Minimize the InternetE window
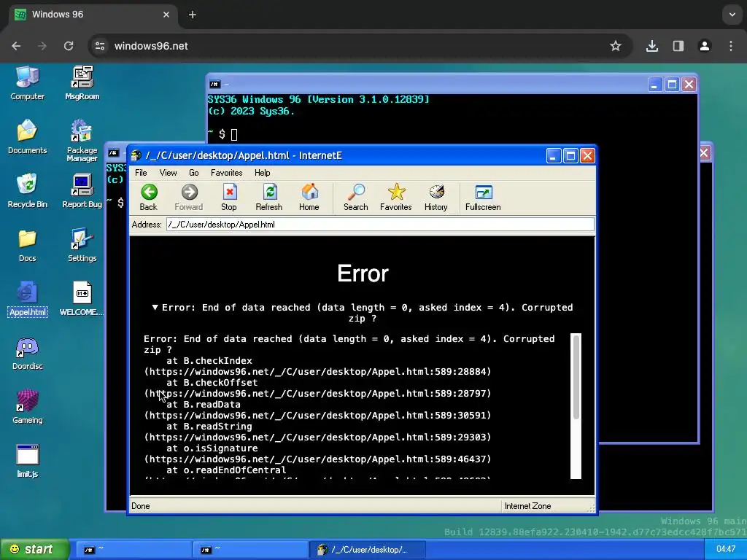747x560 pixels. tap(553, 156)
